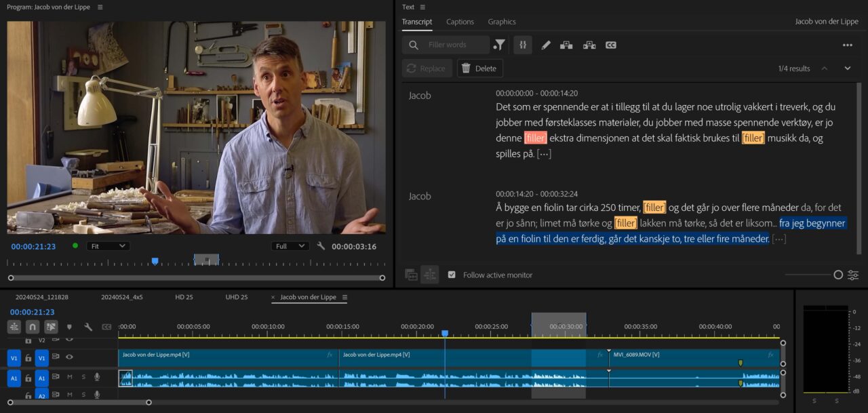Click the insert-and-overwrite sequences as nests icon
Image resolution: width=868 pixels, height=413 pixels.
click(14, 327)
